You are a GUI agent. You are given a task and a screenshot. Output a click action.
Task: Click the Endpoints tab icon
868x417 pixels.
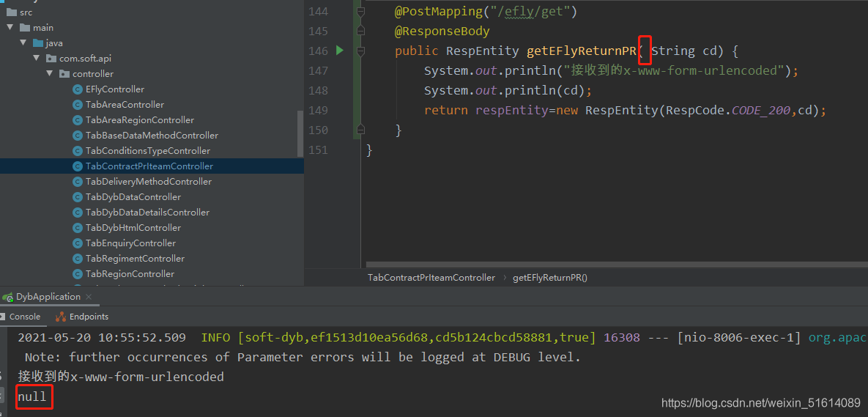60,317
